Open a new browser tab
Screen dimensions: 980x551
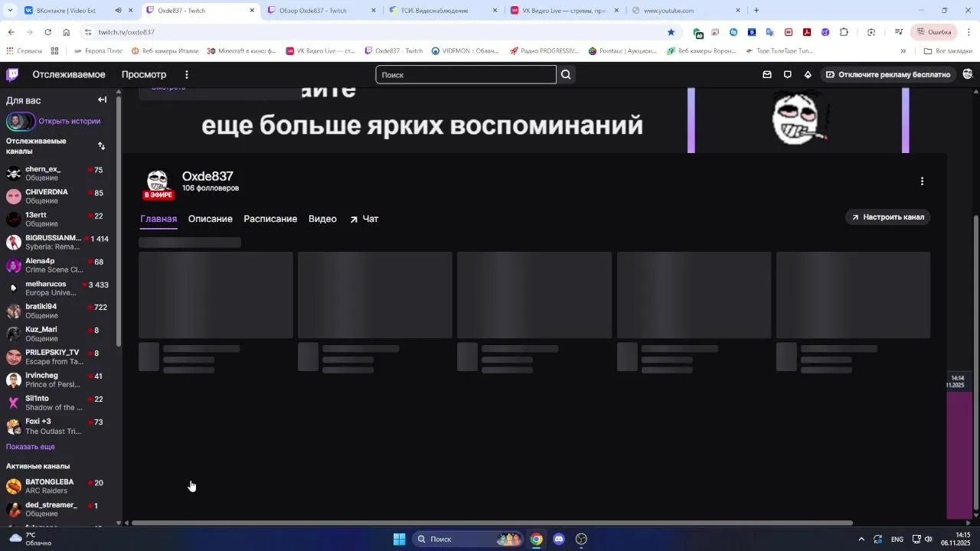point(756,11)
